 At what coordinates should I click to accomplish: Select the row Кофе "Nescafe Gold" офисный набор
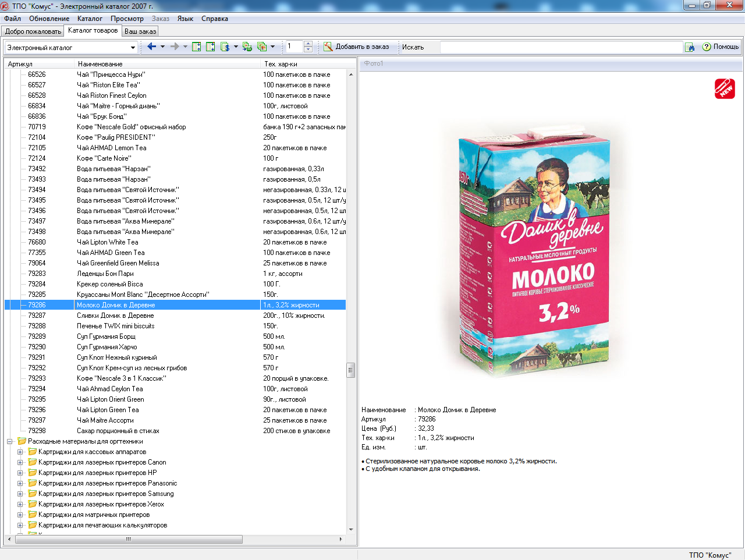tap(175, 127)
